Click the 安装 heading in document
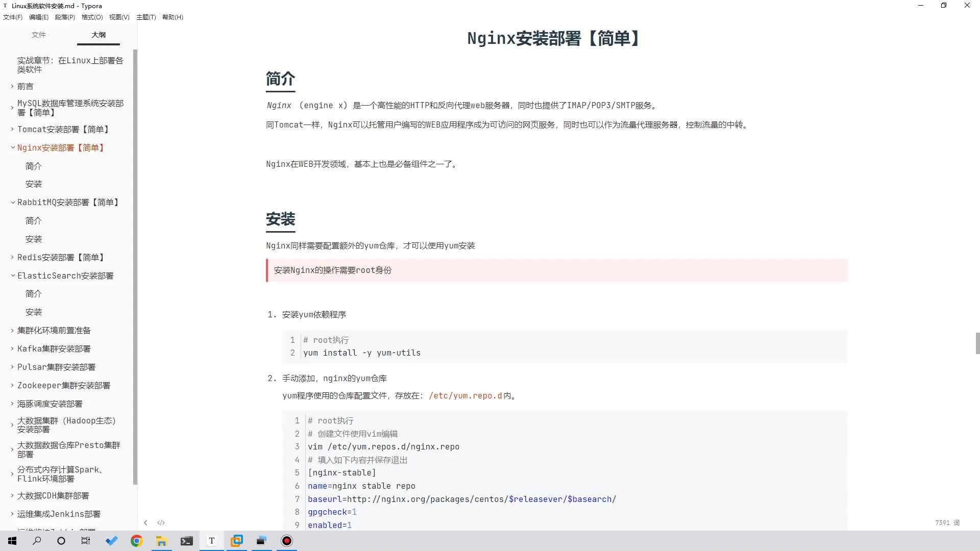The height and width of the screenshot is (551, 980). [280, 219]
